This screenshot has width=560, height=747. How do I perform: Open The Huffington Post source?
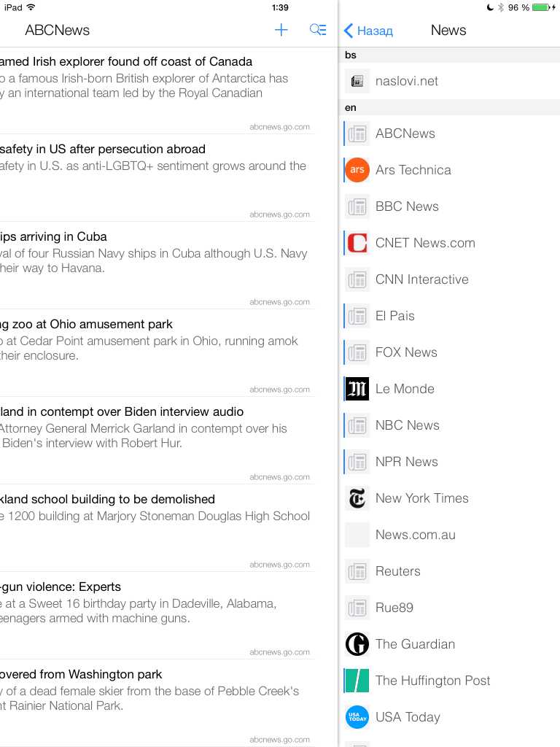[x=449, y=681]
